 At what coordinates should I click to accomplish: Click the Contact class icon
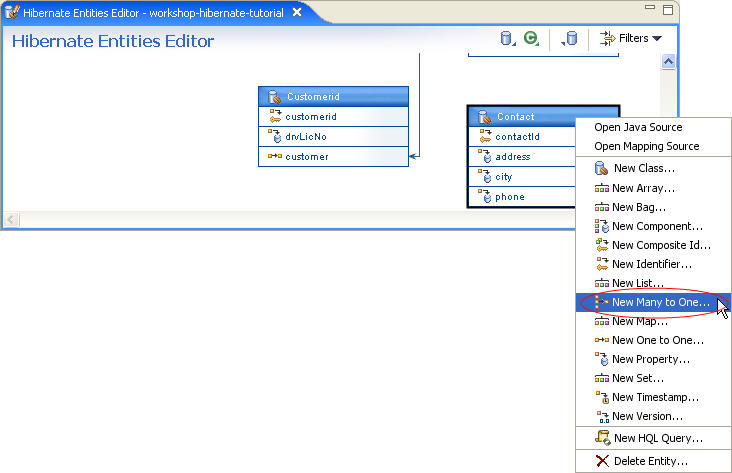(485, 117)
